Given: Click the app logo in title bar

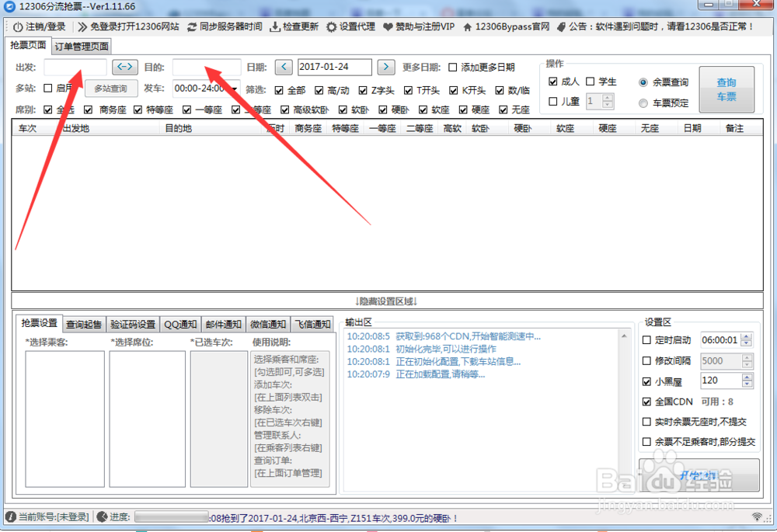Looking at the screenshot, I should (x=9, y=6).
